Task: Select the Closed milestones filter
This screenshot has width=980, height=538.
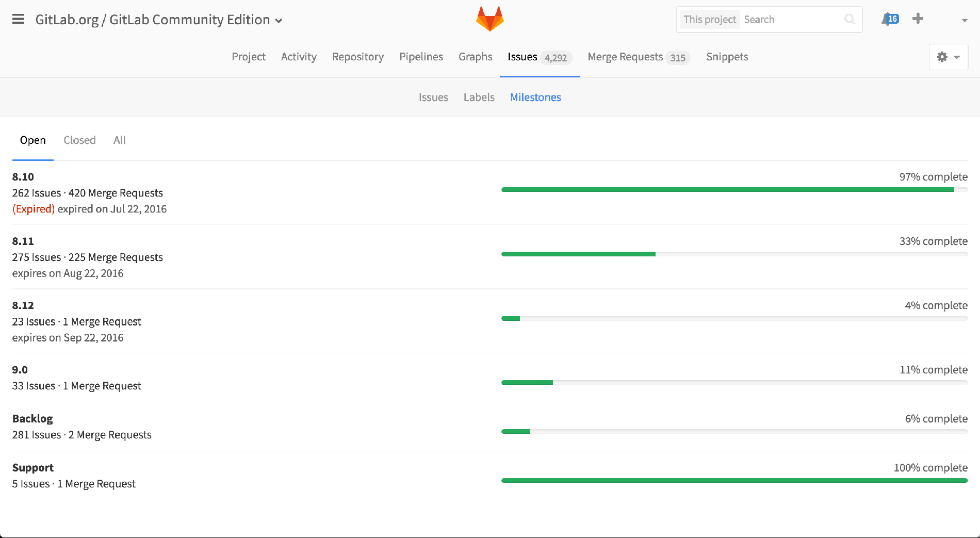Action: pyautogui.click(x=79, y=140)
